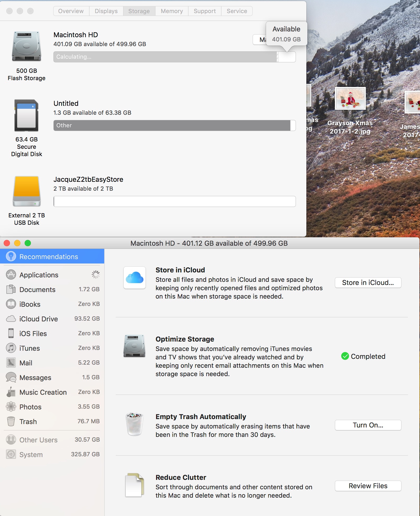
Task: Click Turn On... for Empty Trash
Action: pyautogui.click(x=368, y=425)
